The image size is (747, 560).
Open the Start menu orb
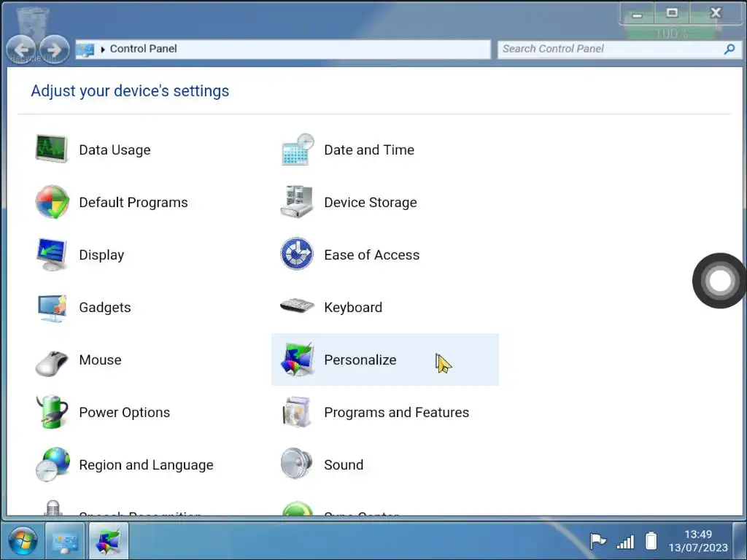23,541
